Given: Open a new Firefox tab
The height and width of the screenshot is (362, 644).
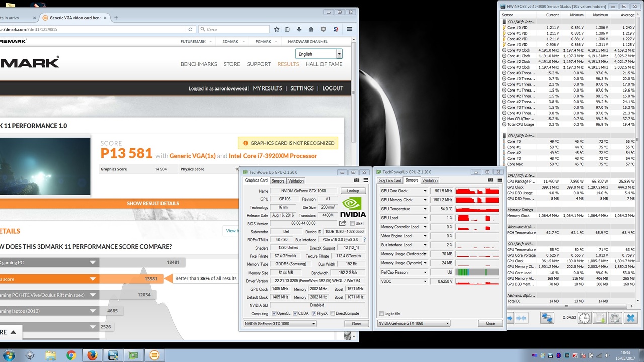Looking at the screenshot, I should 116,18.
